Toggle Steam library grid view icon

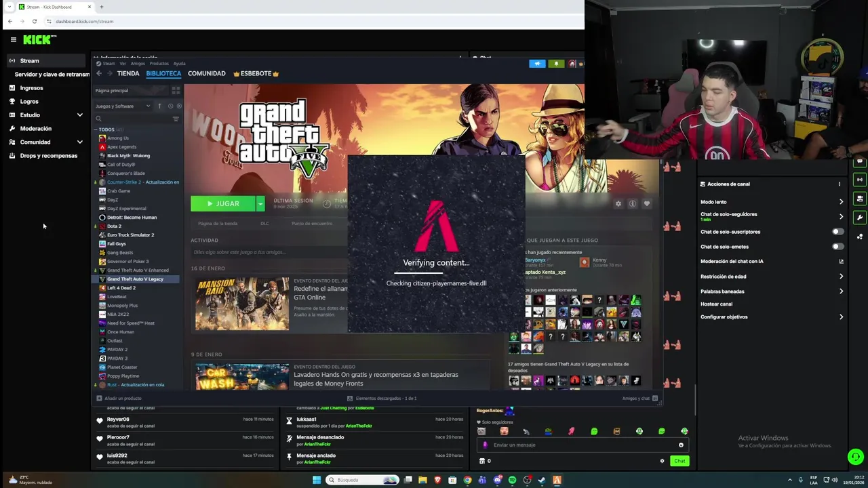click(x=176, y=90)
